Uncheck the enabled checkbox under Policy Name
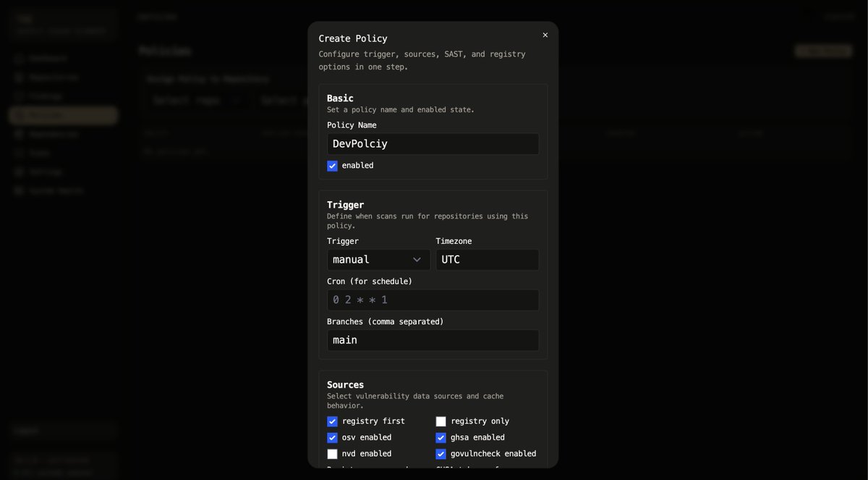 [x=332, y=166]
